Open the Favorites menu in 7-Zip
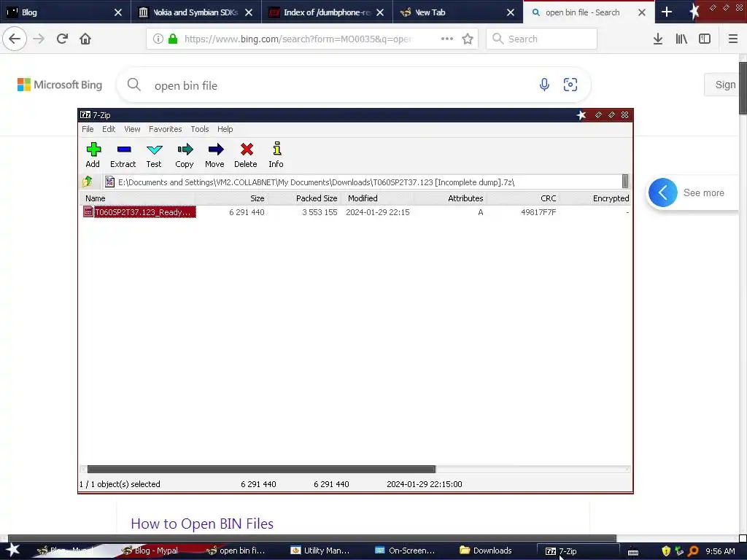 pos(166,129)
